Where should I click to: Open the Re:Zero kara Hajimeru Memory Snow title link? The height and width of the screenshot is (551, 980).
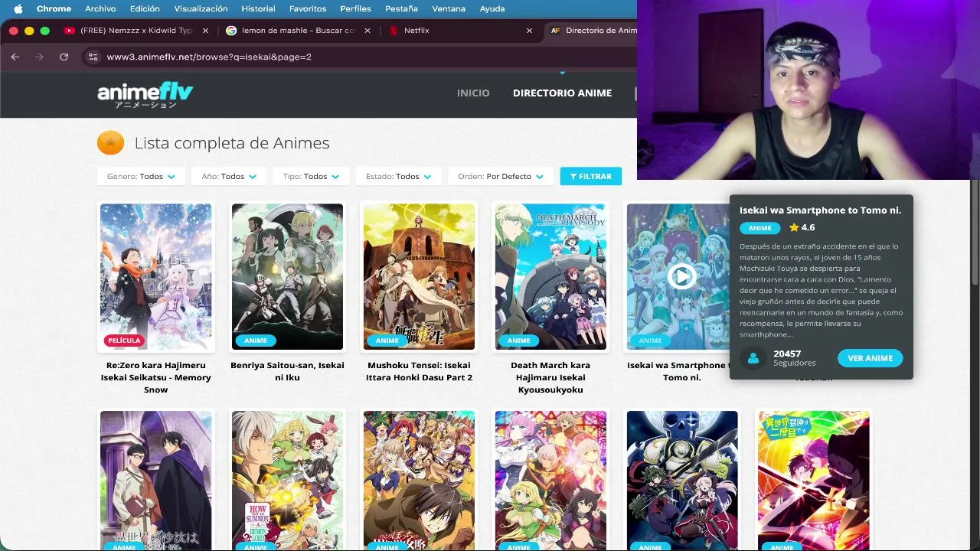coord(156,377)
